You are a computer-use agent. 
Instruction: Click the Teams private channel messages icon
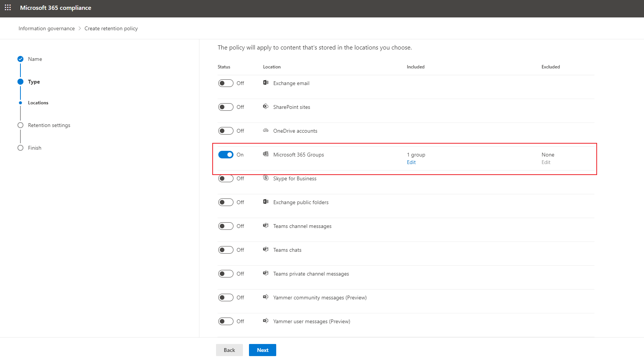266,273
